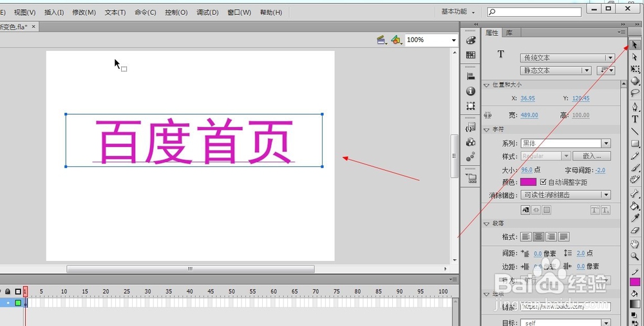Open the 命令(C) menu
644x326 pixels.
coord(146,12)
